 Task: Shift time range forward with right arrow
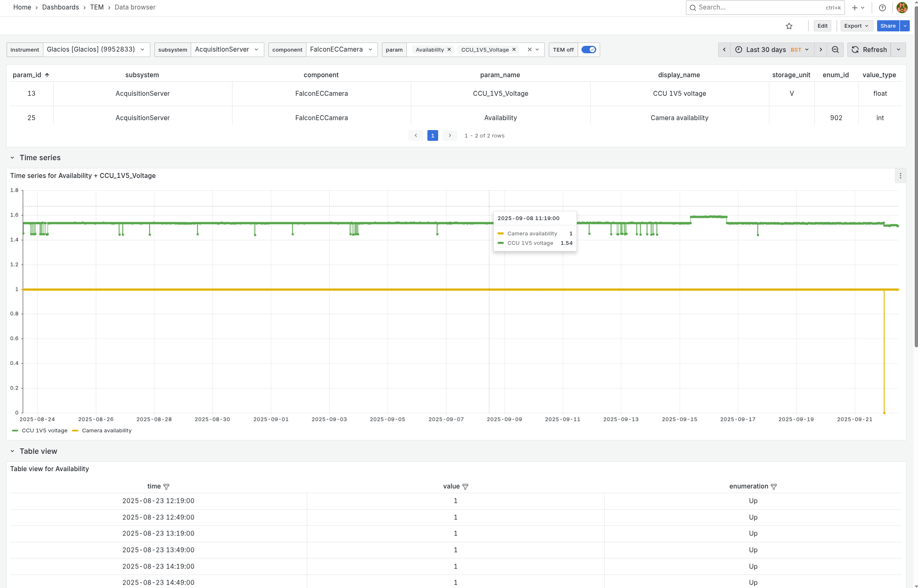tap(821, 50)
